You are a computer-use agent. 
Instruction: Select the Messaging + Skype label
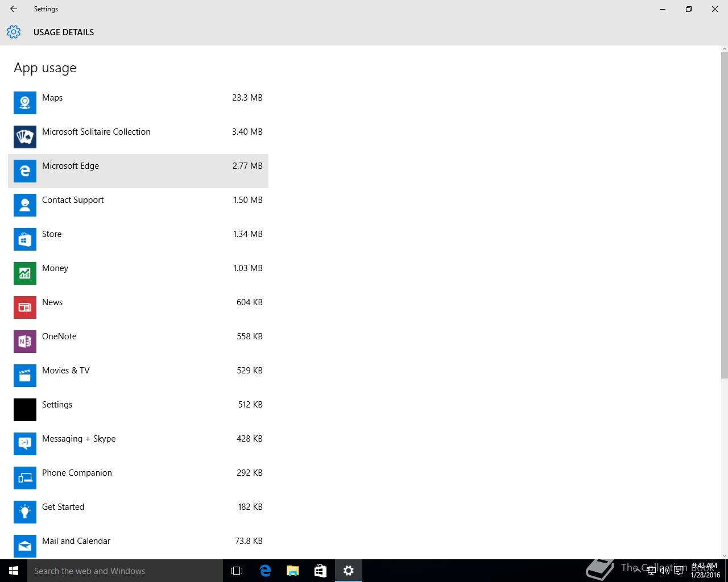78,439
